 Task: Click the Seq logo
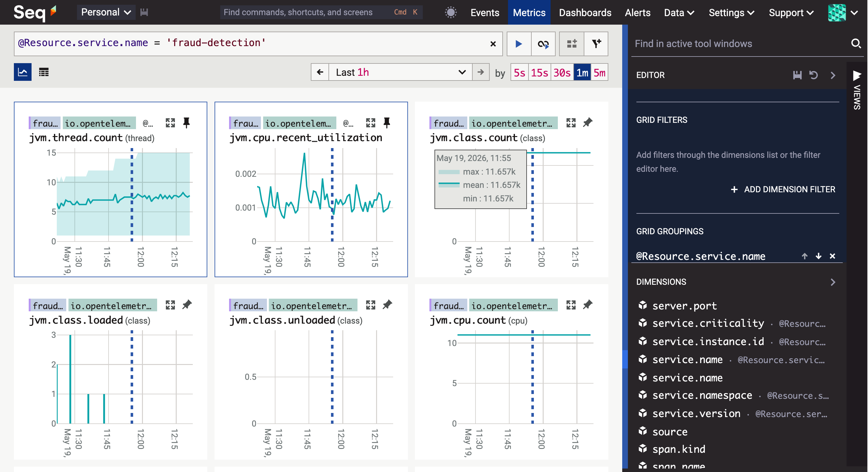[35, 13]
